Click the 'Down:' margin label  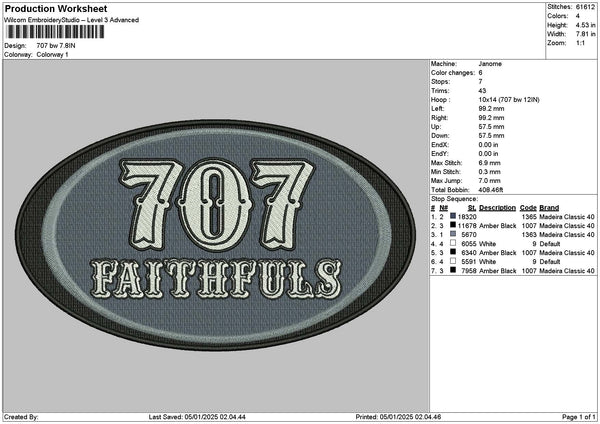pyautogui.click(x=440, y=135)
